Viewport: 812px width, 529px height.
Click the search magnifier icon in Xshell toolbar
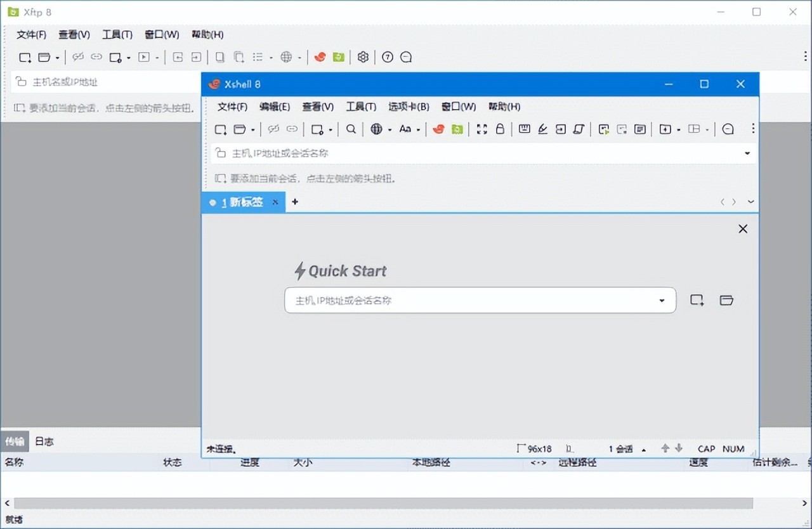[351, 129]
